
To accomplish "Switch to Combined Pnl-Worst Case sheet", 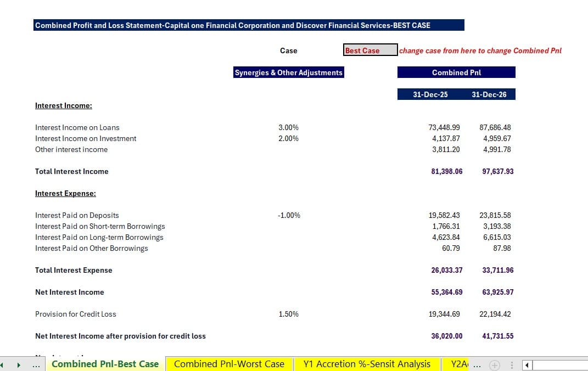I will click(x=229, y=364).
